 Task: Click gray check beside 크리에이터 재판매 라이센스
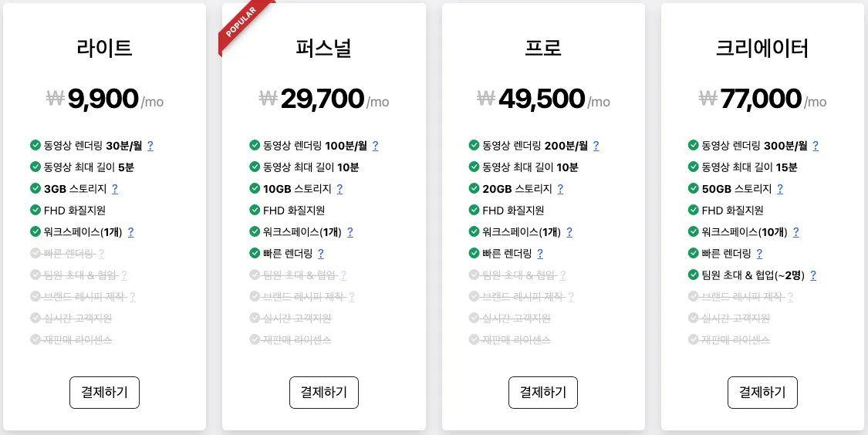pyautogui.click(x=693, y=339)
